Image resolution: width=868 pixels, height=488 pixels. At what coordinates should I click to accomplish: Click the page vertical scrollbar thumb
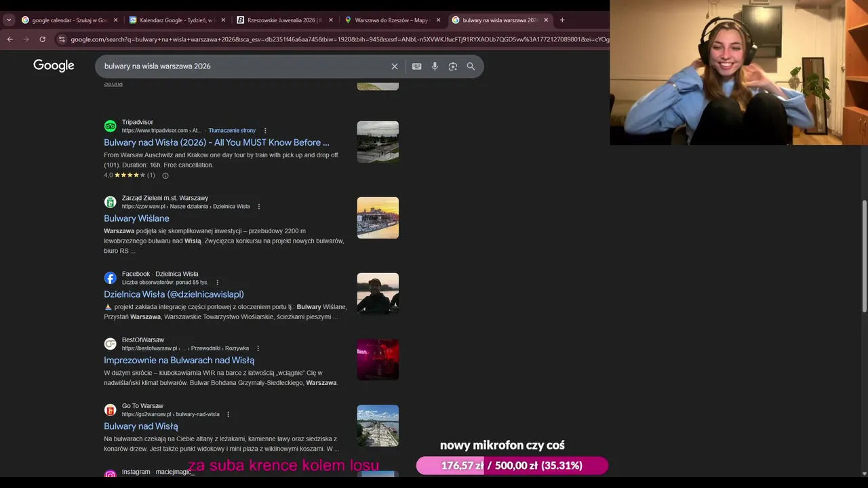click(x=864, y=256)
